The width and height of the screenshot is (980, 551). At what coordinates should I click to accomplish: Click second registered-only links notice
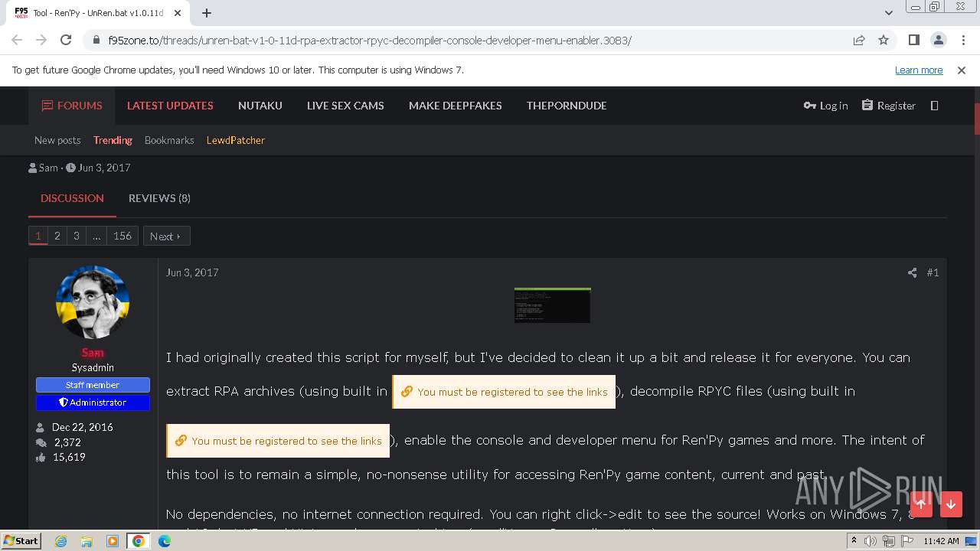coord(278,441)
